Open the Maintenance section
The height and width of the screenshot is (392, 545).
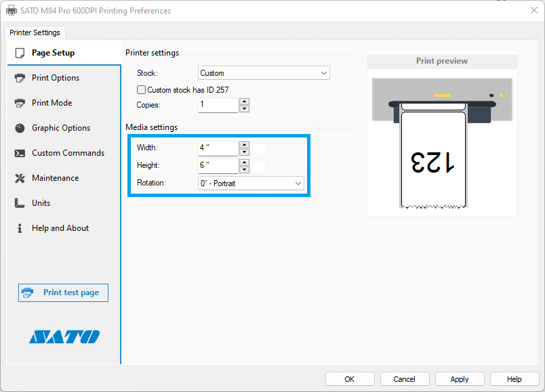coord(64,178)
